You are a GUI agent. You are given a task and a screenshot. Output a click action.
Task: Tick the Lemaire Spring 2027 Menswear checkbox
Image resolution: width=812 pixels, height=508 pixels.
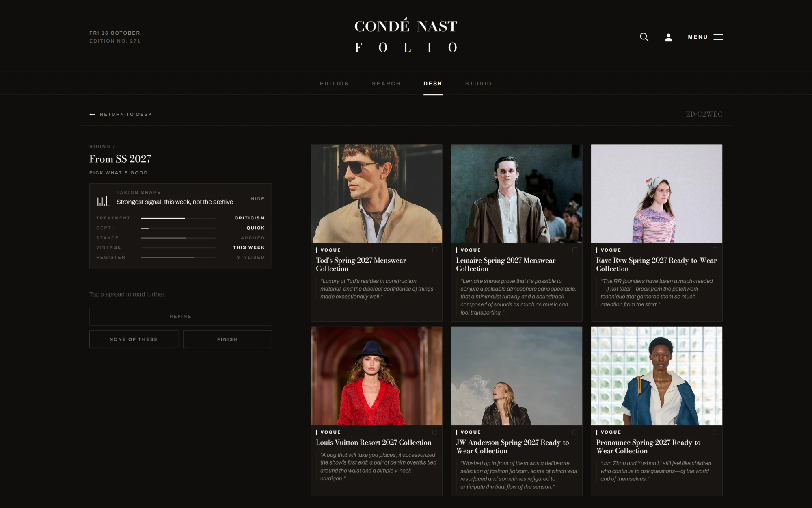[575, 250]
